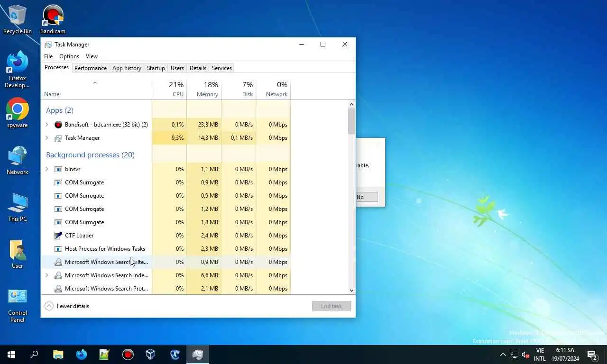Screen dimensions: 607x364
Task: Select COM Surrogate using 1,2 MB
Action: pyautogui.click(x=166, y=209)
